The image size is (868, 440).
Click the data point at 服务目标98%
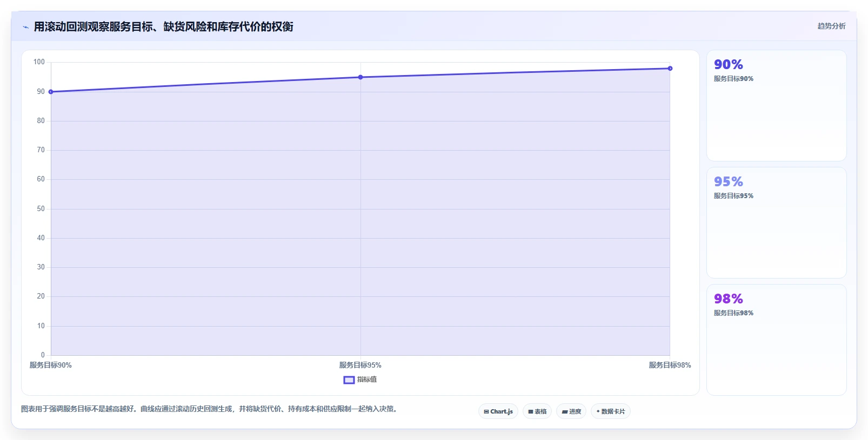click(x=670, y=69)
